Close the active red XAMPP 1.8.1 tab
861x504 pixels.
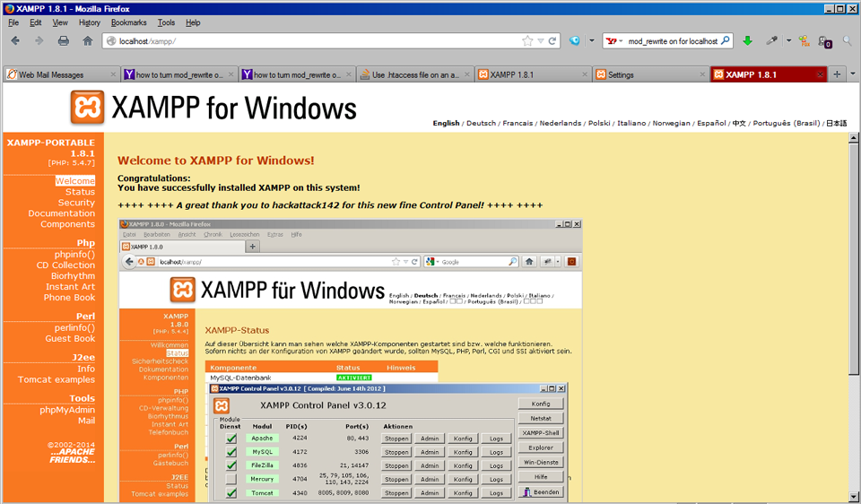point(820,74)
